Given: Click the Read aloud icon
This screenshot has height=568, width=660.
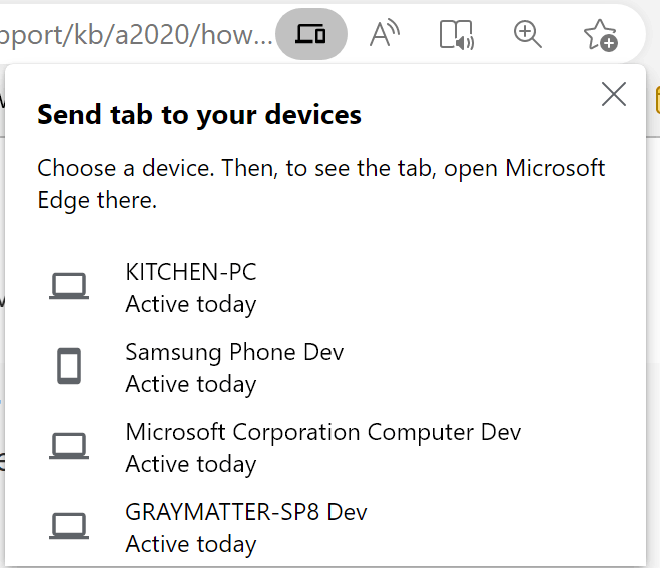Looking at the screenshot, I should (x=385, y=35).
